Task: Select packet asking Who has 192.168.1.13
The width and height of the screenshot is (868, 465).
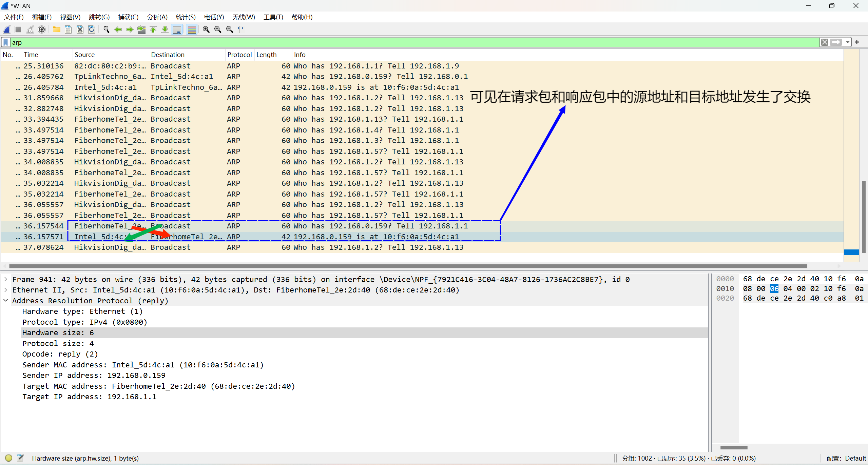Action: coord(422,119)
